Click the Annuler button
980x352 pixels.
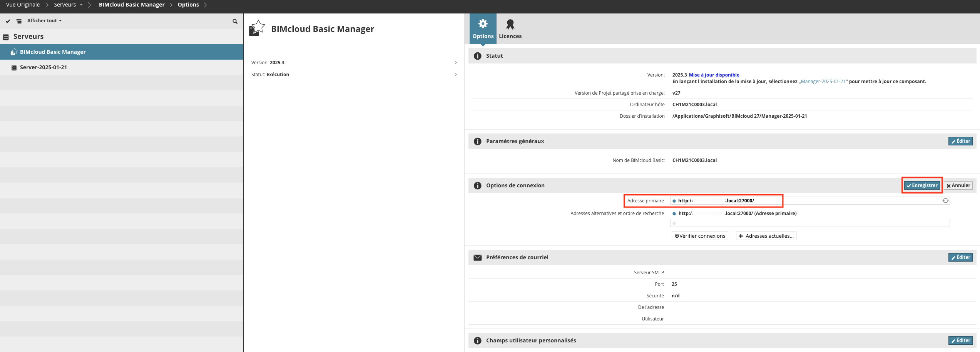pos(958,185)
